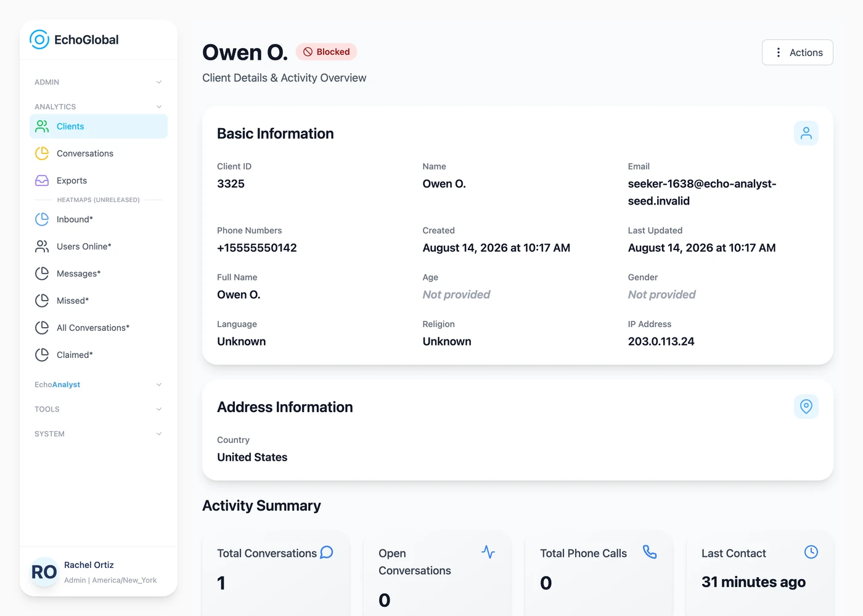Click the EchoGlobal logo icon
This screenshot has width=863, height=616.
point(39,39)
